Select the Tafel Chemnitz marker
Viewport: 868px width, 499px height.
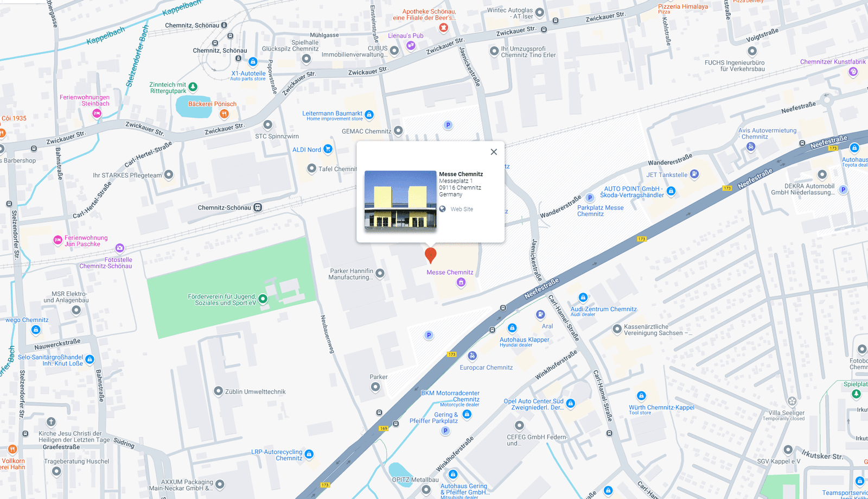(x=312, y=168)
